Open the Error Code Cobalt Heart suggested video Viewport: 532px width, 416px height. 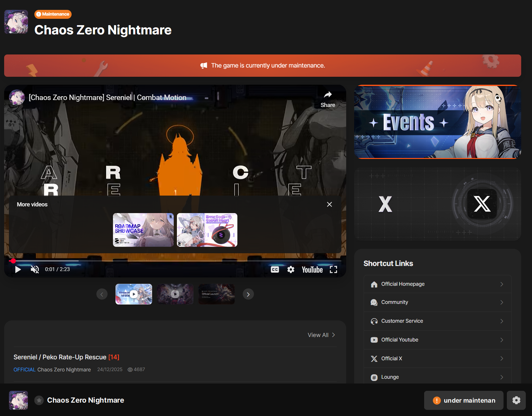[x=207, y=230]
